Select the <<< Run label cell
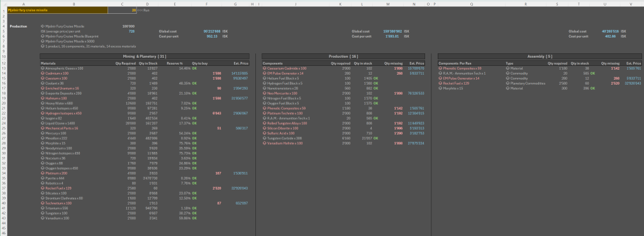This screenshot has width=644, height=236. tap(143, 10)
